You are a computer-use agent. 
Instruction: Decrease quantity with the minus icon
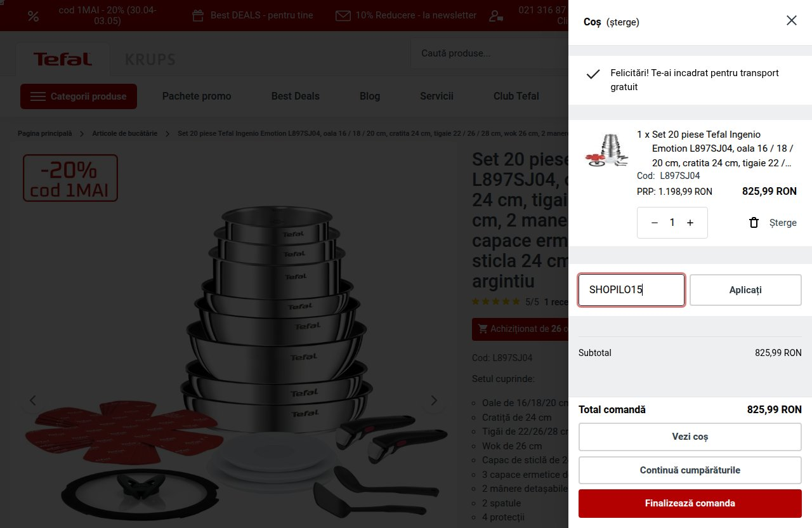point(654,223)
